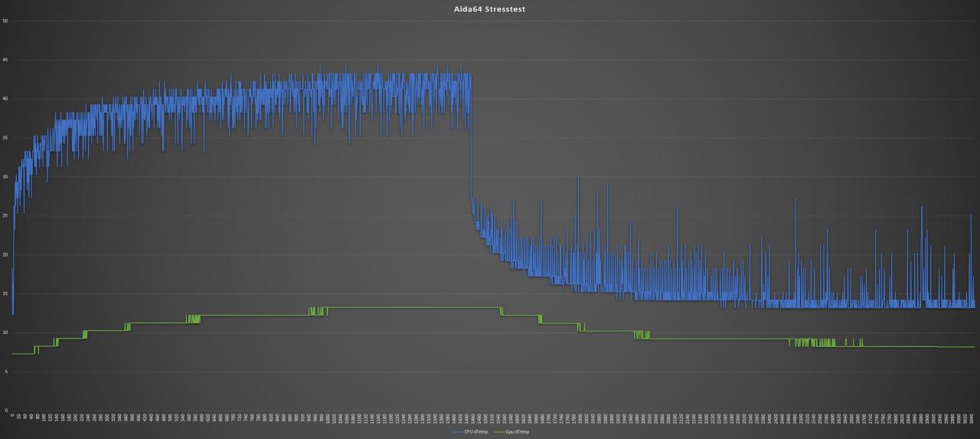
Task: Select the Aida64 Stresstest chart title
Action: click(x=490, y=9)
